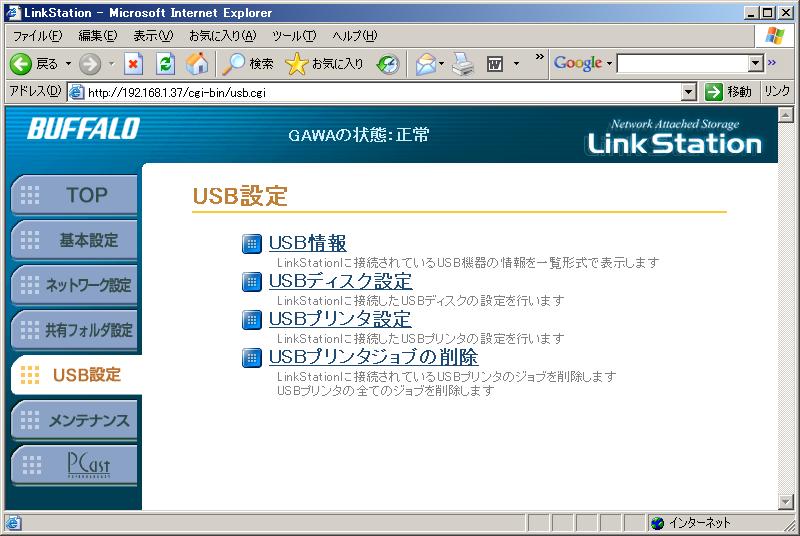Refresh the page with the Refresh icon
Viewport: 800px width, 536px height.
coord(165,64)
